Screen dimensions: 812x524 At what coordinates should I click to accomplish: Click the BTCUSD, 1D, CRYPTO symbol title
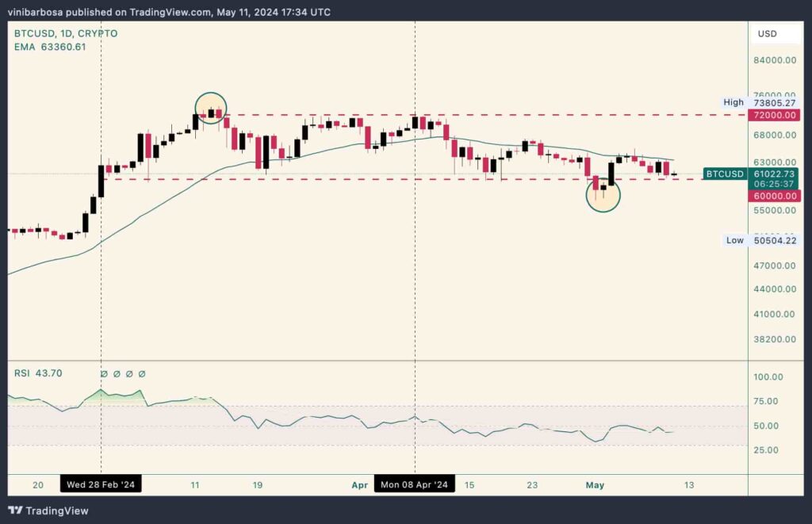pos(66,33)
